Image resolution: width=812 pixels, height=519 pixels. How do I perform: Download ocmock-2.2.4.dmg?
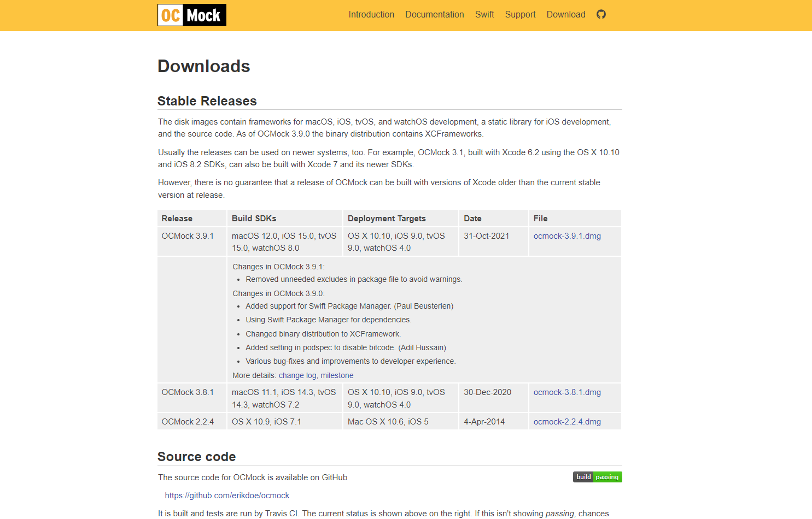pos(567,422)
